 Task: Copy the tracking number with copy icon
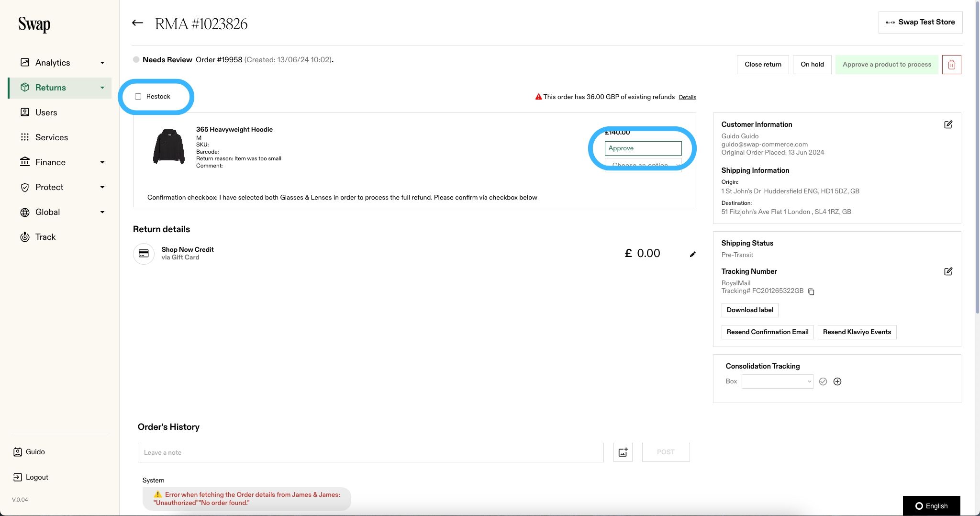[x=811, y=292]
